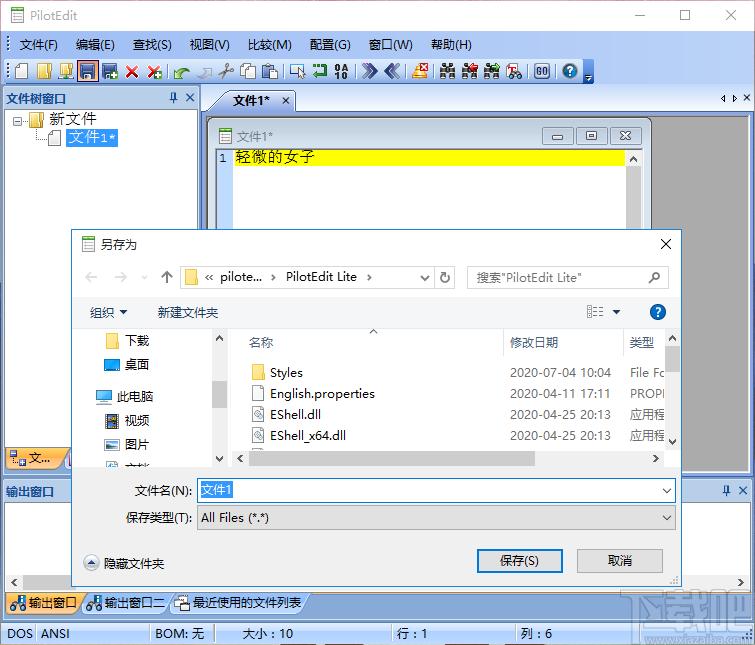The image size is (755, 645).
Task: Switch to 输出窗口二 tab
Action: click(x=126, y=603)
